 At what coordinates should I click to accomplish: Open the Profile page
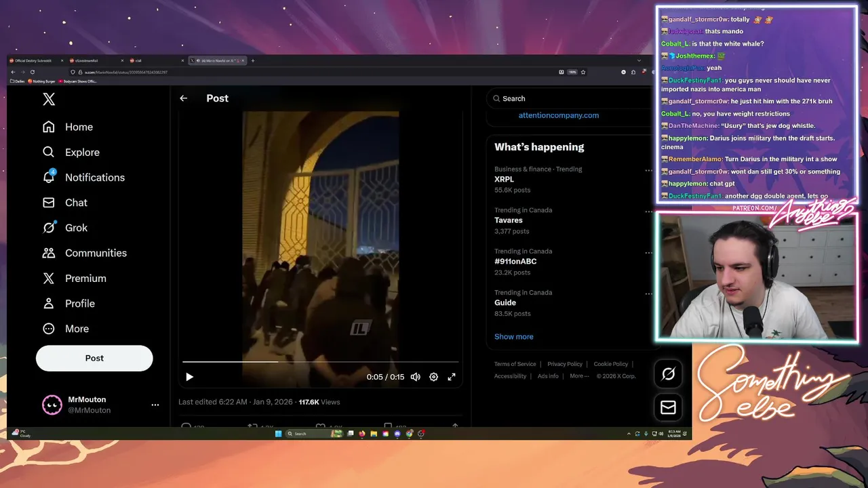point(68,304)
